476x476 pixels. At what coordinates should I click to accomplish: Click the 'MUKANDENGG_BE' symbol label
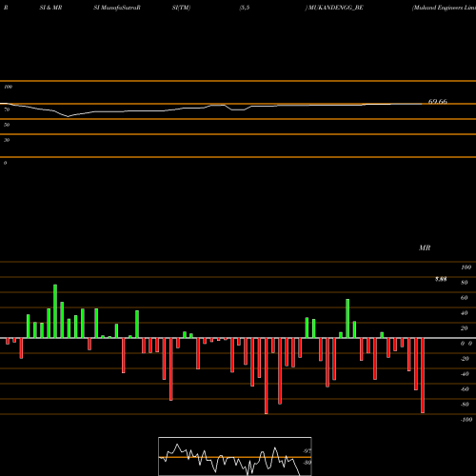336,8
